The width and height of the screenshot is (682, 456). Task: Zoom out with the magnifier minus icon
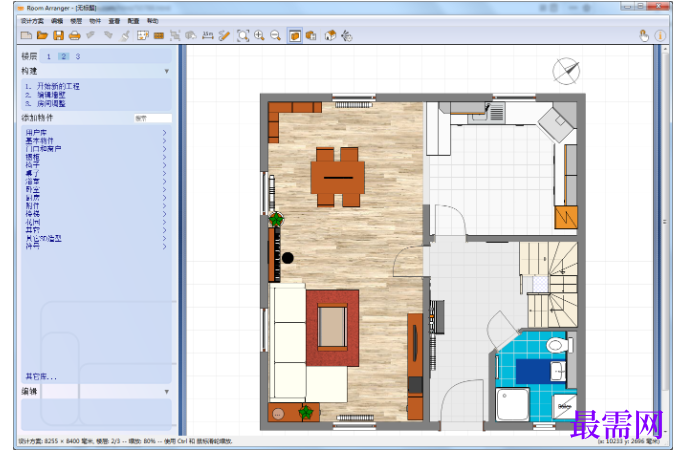(x=275, y=36)
